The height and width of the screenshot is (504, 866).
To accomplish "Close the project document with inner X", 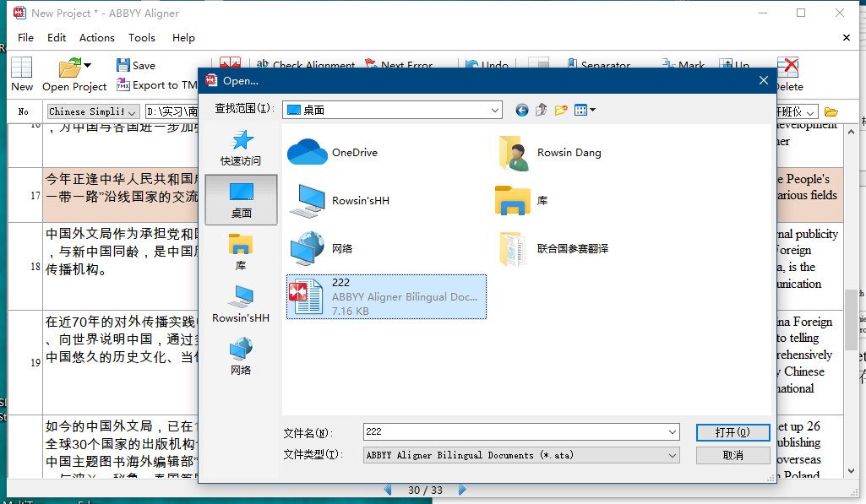I will click(846, 37).
